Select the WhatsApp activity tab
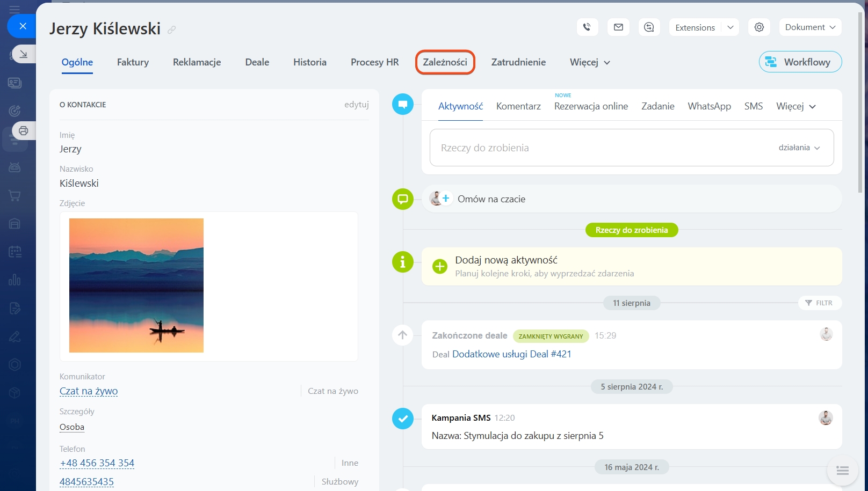This screenshot has height=491, width=868. click(x=709, y=106)
